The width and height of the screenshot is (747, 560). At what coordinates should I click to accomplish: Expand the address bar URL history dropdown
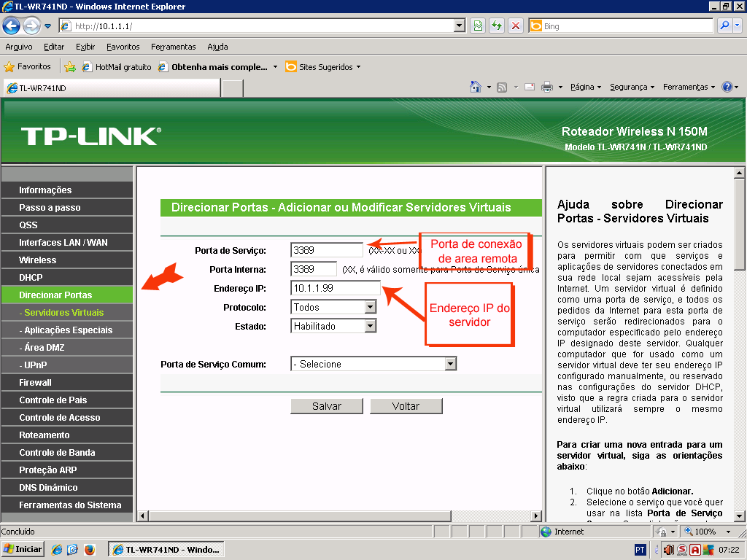pyautogui.click(x=460, y=26)
